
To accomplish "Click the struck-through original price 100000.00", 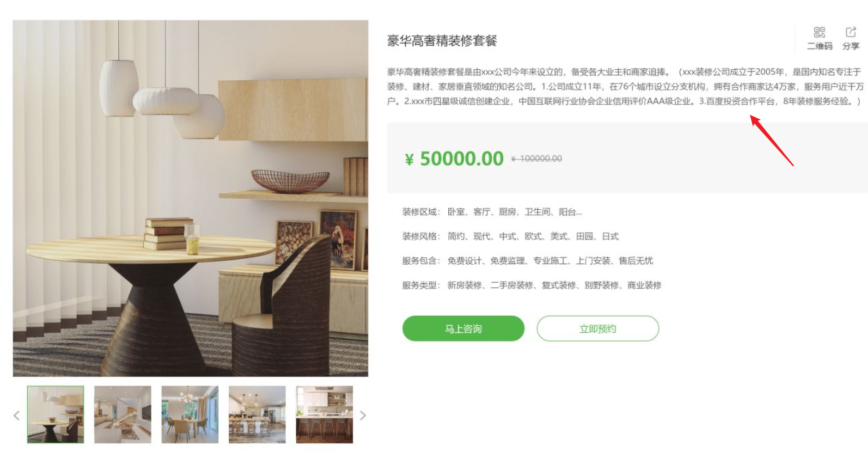I will pyautogui.click(x=537, y=159).
